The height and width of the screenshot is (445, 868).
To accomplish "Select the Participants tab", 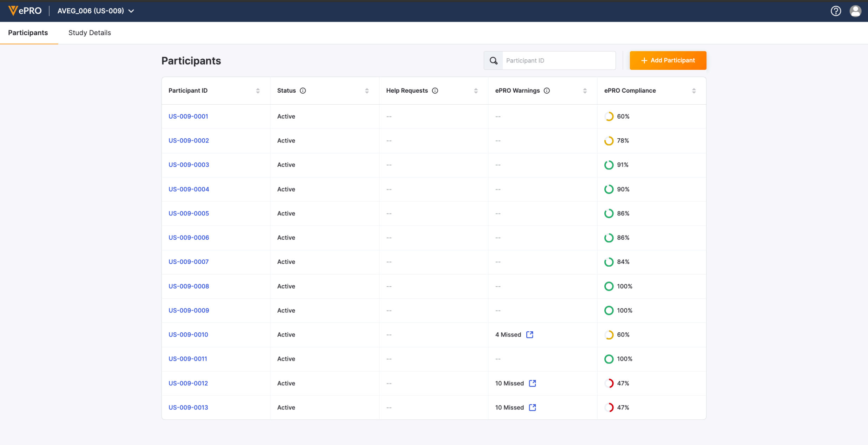I will click(x=28, y=33).
